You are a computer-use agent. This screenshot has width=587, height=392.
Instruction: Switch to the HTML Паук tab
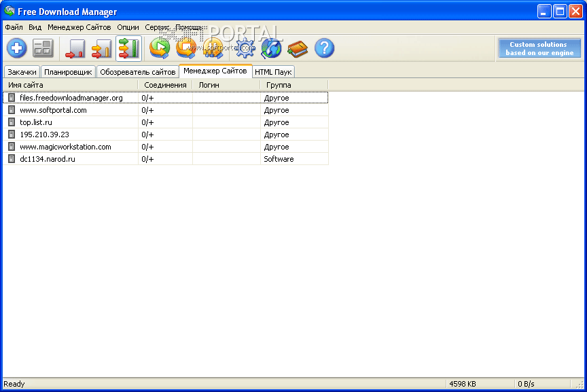[x=273, y=72]
